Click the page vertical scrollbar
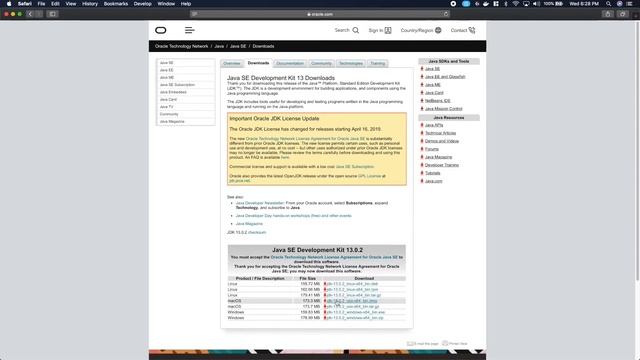The width and height of the screenshot is (640, 360). point(637,151)
